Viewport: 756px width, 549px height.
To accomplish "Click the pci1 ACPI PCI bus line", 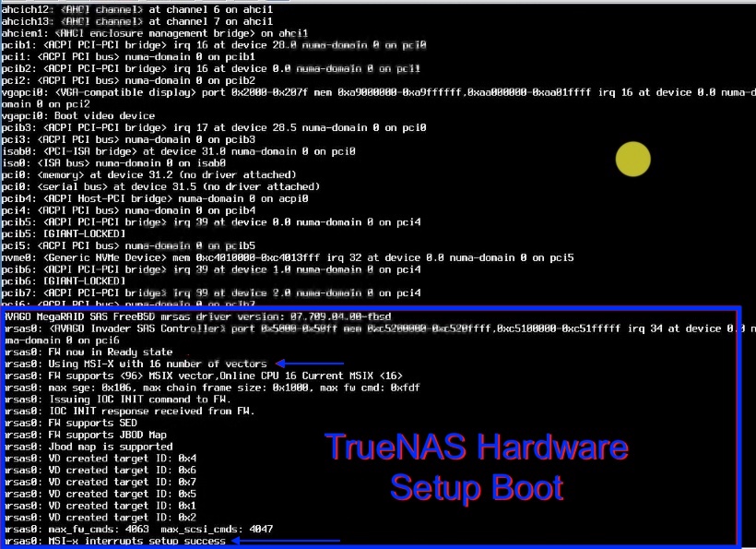I will click(x=128, y=57).
